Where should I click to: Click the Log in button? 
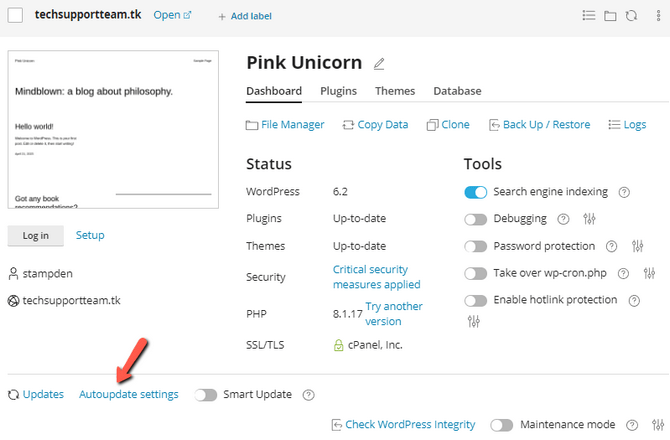[36, 235]
